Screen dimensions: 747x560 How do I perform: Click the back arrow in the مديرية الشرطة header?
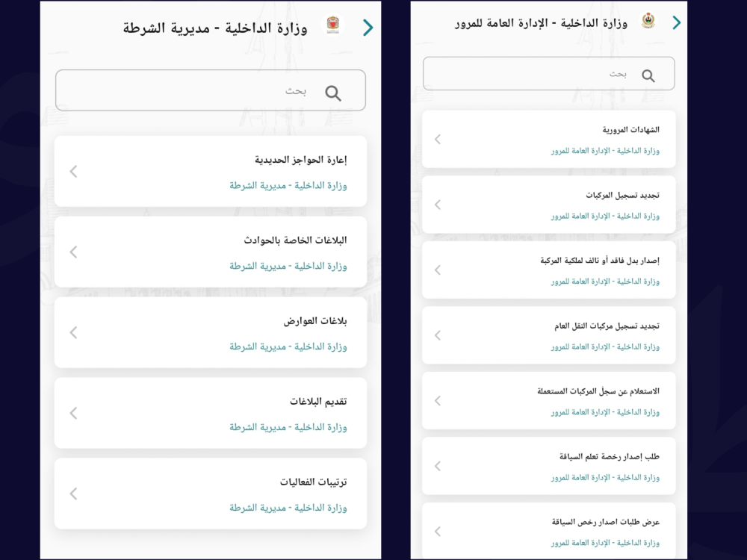click(x=368, y=28)
